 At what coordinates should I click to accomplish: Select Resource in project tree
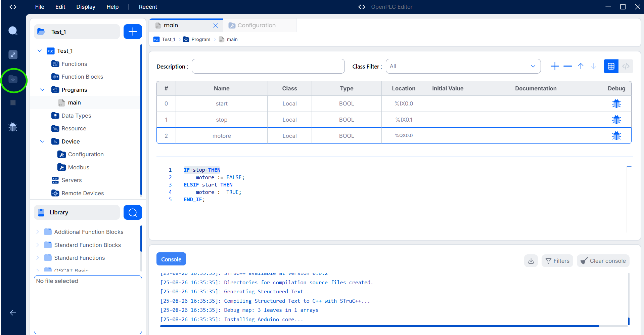[74, 128]
